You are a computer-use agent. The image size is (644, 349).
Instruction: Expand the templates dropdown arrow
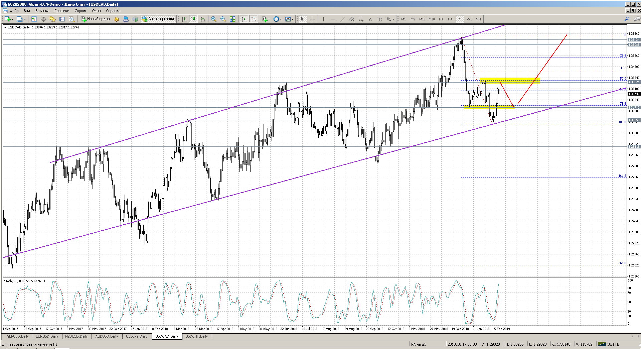tap(293, 19)
